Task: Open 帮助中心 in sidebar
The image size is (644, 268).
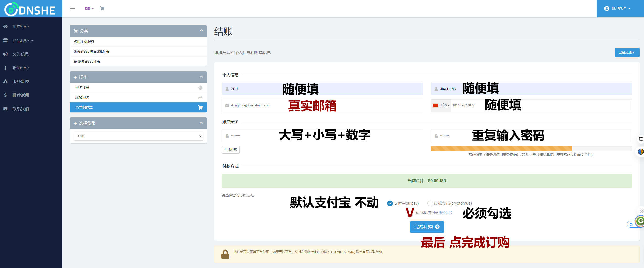Action: point(21,68)
